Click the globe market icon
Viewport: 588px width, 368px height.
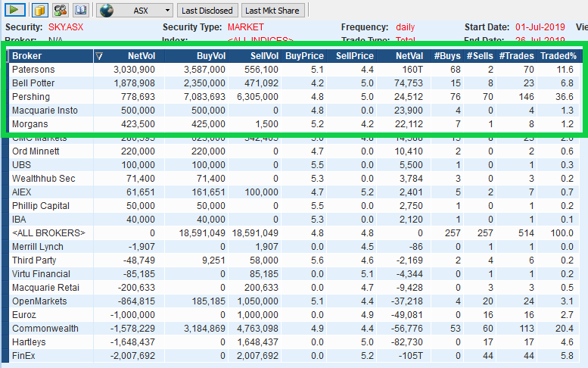107,10
